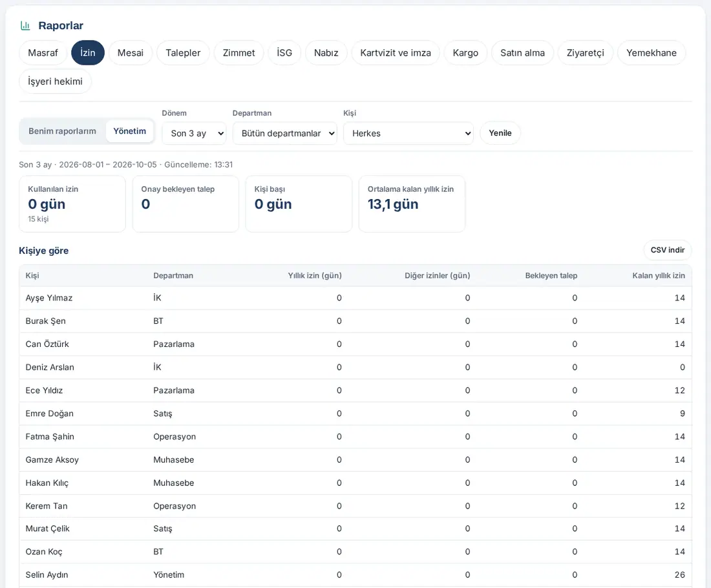The image size is (711, 588).
Task: Download the table with CSV indir
Action: click(x=668, y=250)
